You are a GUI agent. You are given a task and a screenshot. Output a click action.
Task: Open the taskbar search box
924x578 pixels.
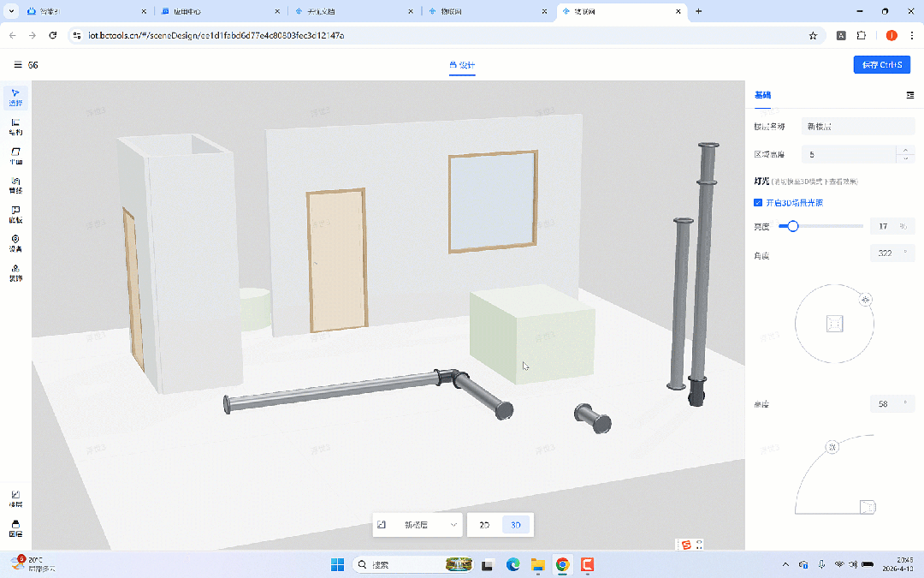coord(412,564)
